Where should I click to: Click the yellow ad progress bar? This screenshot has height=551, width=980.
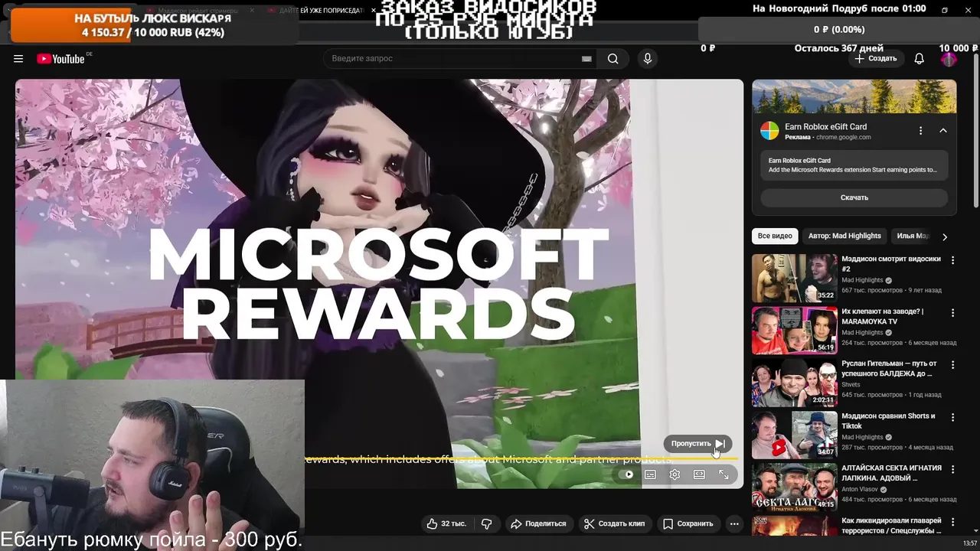(x=522, y=459)
